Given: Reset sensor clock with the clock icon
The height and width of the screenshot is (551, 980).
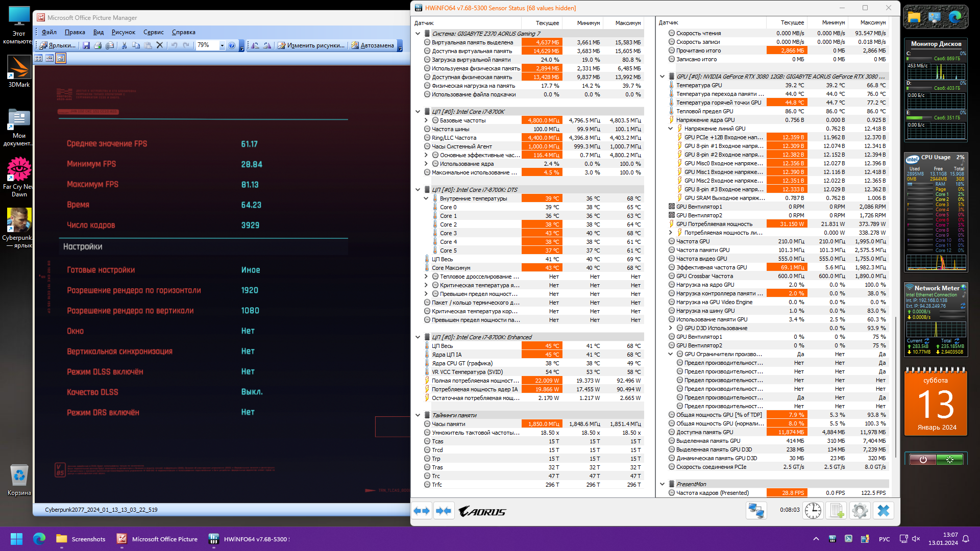Looking at the screenshot, I should [813, 511].
